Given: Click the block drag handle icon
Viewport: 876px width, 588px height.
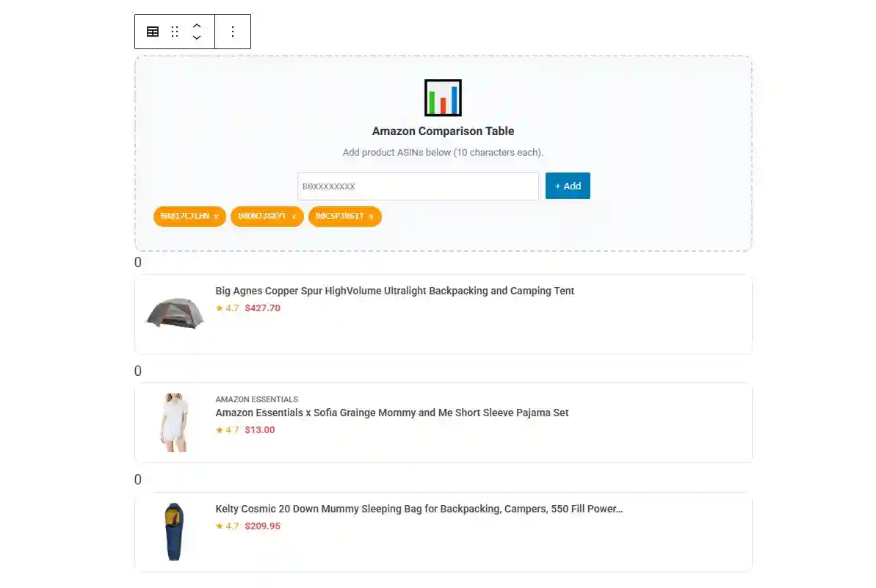Looking at the screenshot, I should coord(175,32).
